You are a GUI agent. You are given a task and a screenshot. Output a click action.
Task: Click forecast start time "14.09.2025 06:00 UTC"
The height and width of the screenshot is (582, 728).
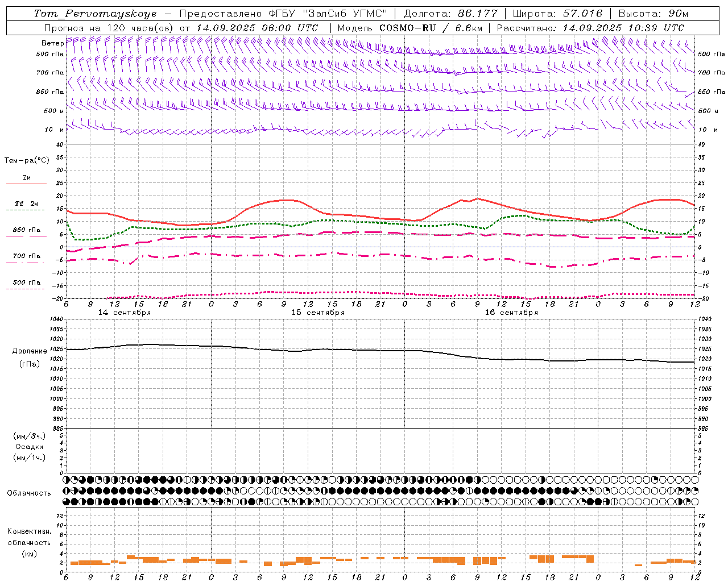coord(257,28)
